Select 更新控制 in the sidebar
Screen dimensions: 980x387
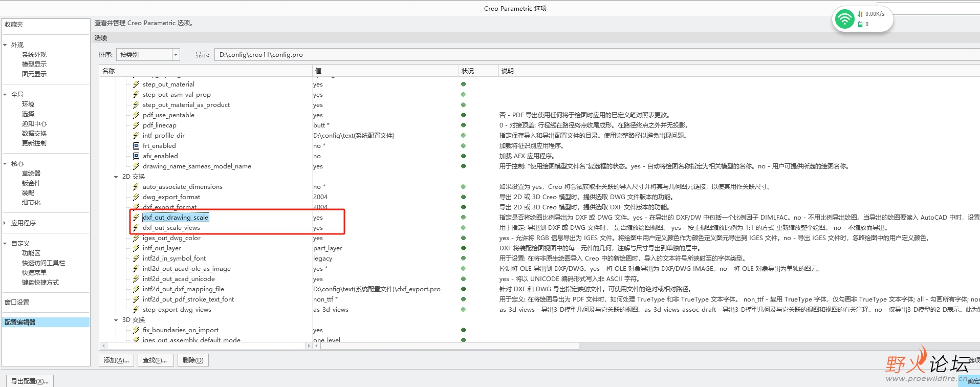(x=34, y=143)
